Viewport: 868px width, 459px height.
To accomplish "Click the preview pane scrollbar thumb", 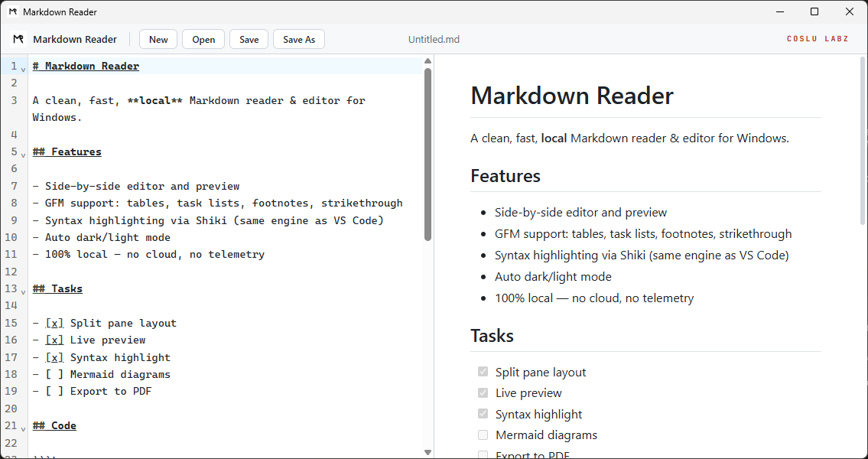I will [863, 140].
